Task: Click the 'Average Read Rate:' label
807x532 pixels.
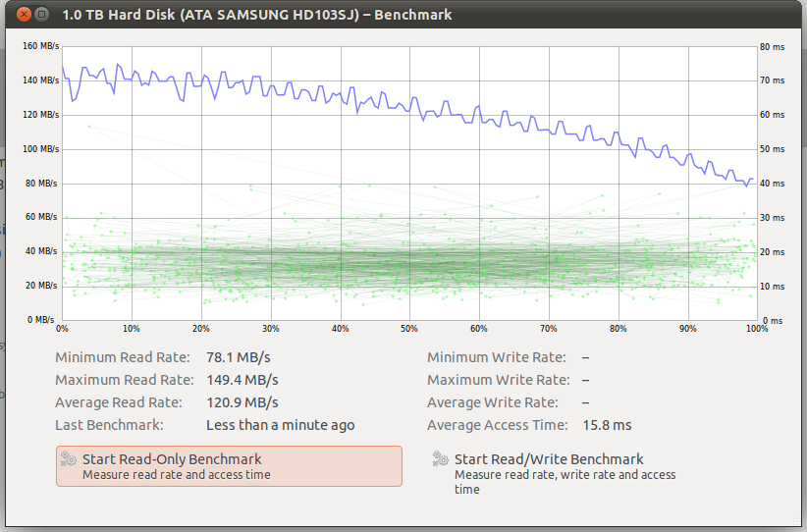Action: pyautogui.click(x=119, y=402)
